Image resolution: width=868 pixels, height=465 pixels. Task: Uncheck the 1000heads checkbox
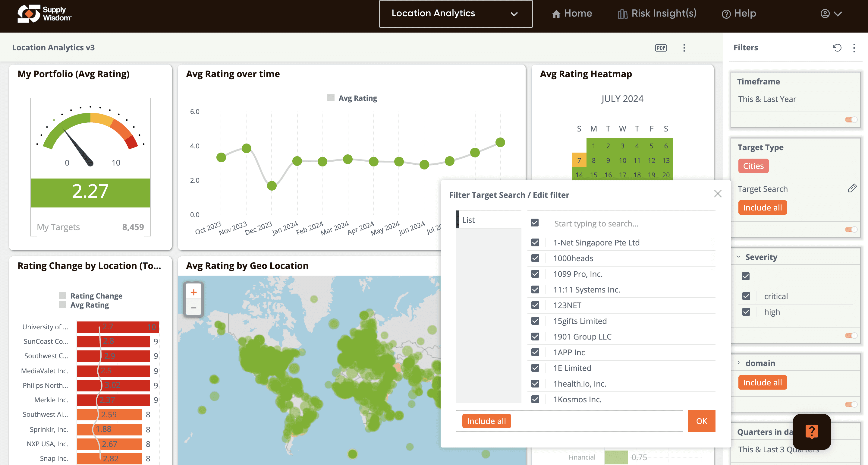point(535,258)
